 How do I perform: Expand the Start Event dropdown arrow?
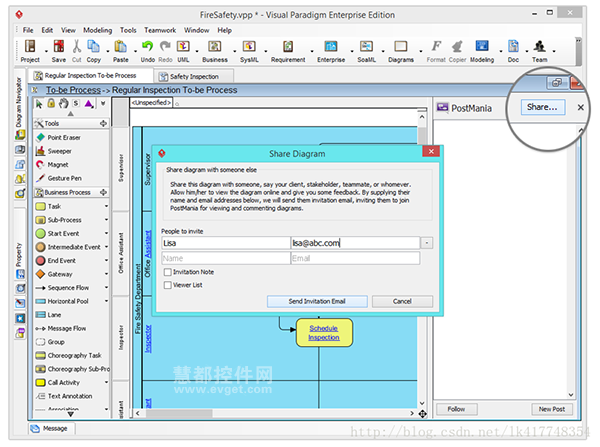pyautogui.click(x=106, y=233)
